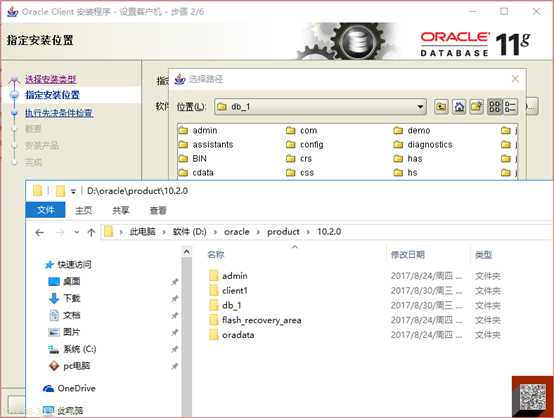554x418 pixels.
Task: Go up one folder level in Explorer
Action: coord(91,232)
